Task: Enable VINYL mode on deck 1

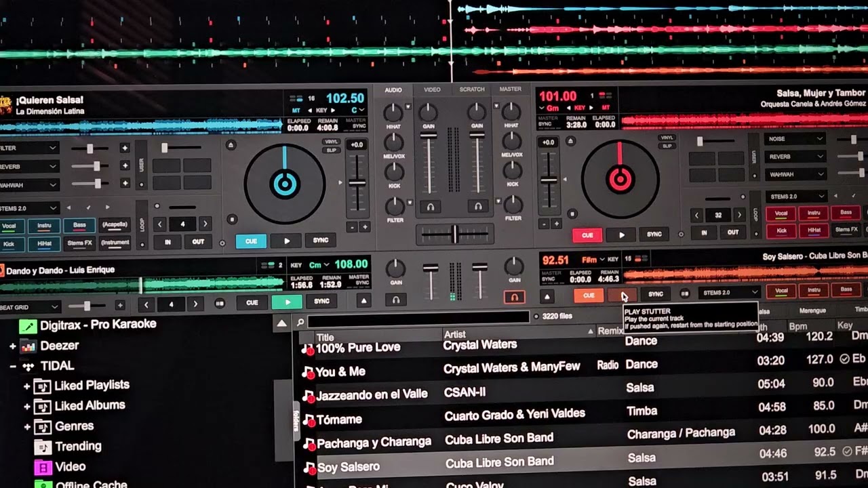Action: pos(332,141)
